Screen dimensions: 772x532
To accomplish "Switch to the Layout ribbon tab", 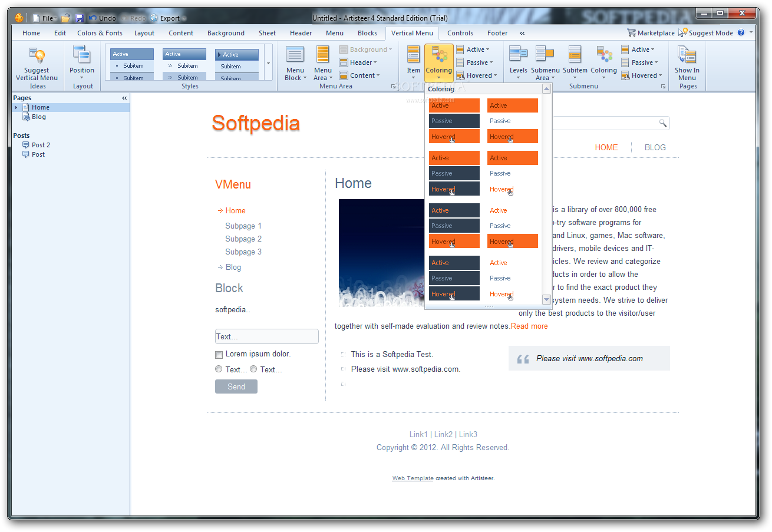I will tap(144, 33).
